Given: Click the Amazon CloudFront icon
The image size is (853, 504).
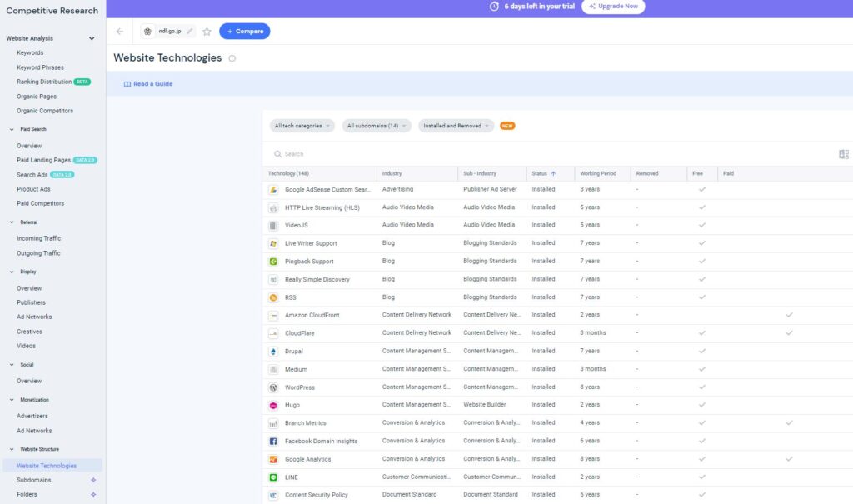Looking at the screenshot, I should coord(273,316).
